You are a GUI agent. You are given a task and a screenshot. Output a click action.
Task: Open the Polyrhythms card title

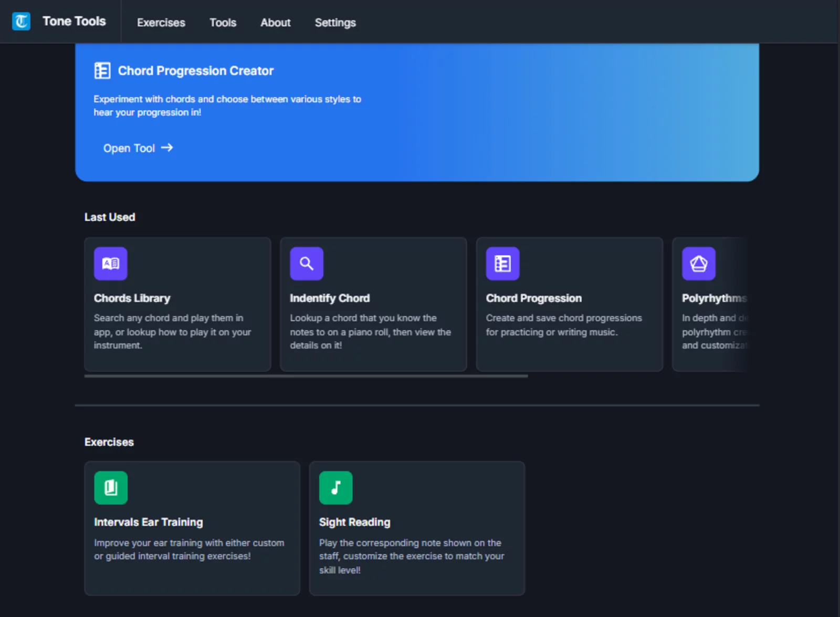point(714,298)
